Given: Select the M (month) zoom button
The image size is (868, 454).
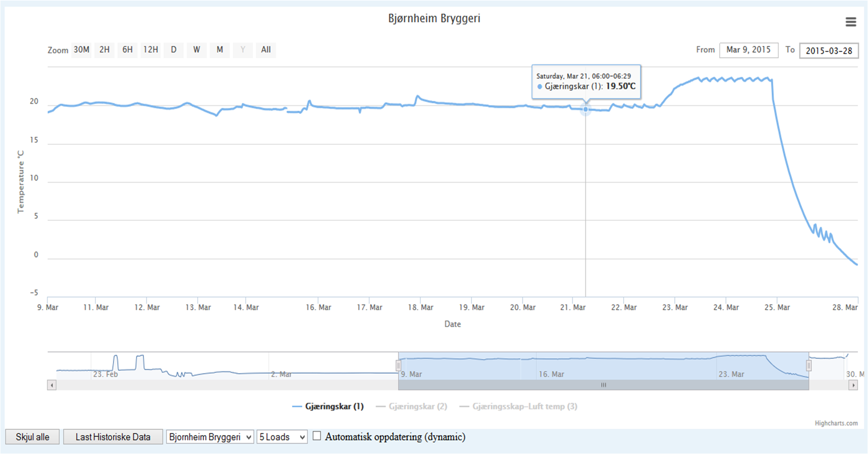Looking at the screenshot, I should (220, 50).
